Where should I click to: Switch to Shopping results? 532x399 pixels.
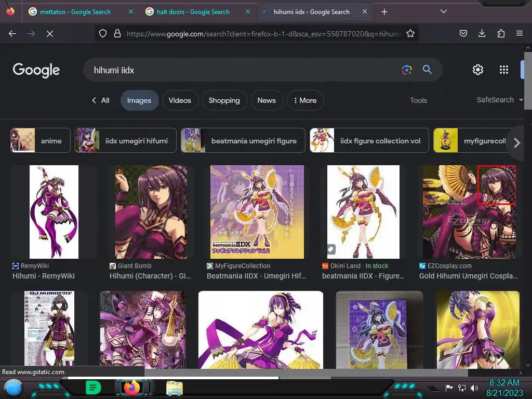224,100
